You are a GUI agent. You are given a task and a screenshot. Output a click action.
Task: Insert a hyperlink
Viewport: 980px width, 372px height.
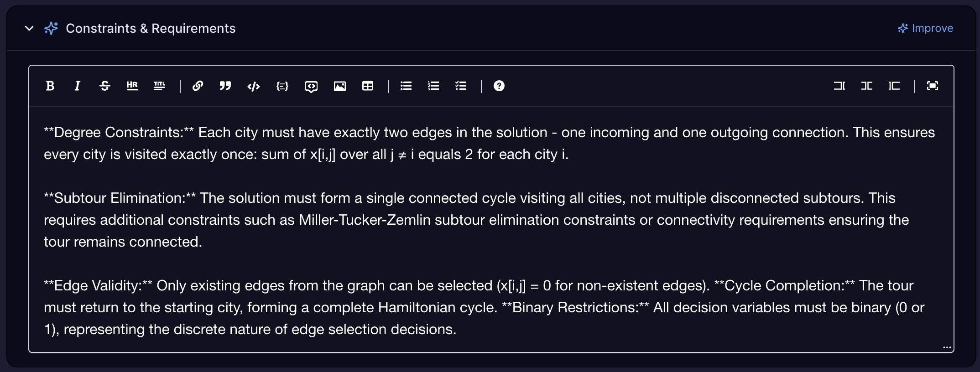click(198, 86)
